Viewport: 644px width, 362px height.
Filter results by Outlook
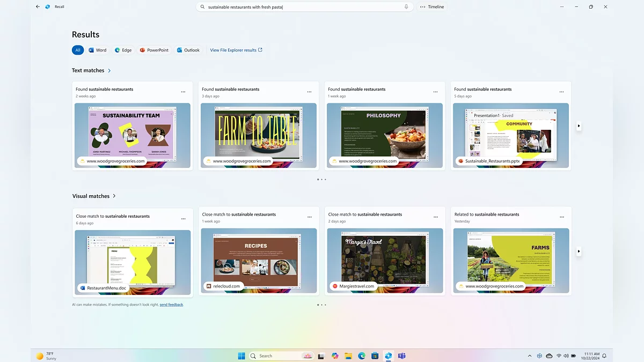click(x=188, y=50)
